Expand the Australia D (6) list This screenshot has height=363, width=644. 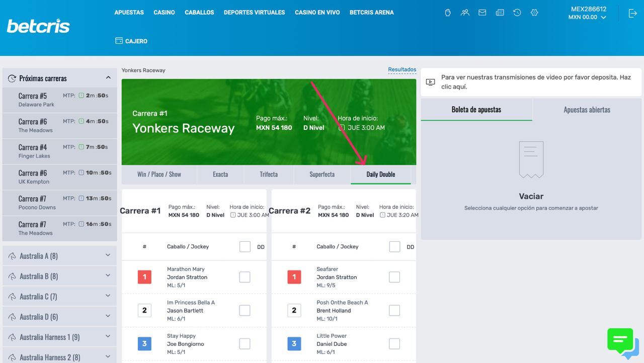[x=108, y=316]
